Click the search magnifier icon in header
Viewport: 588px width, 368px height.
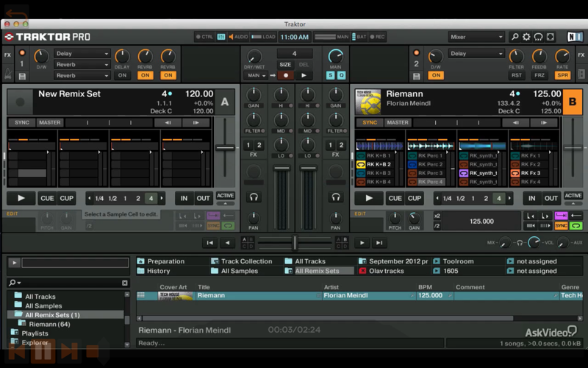(x=515, y=37)
